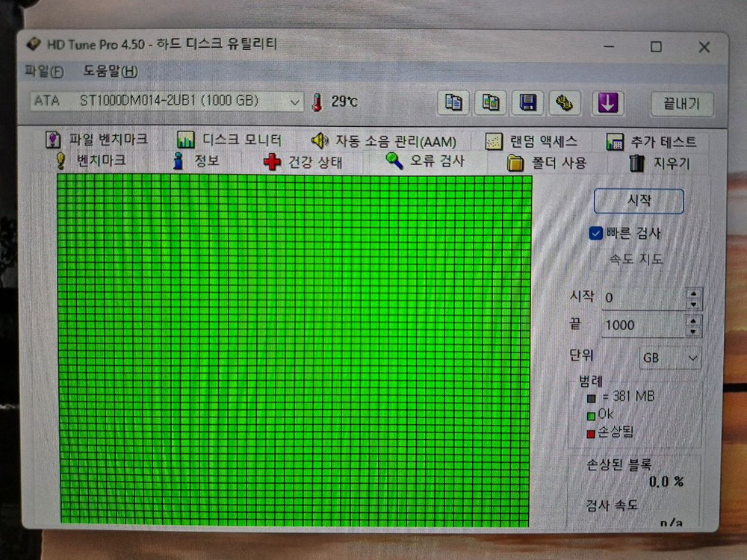The width and height of the screenshot is (747, 560).
Task: Click the green Ok legend swatch
Action: [x=591, y=416]
